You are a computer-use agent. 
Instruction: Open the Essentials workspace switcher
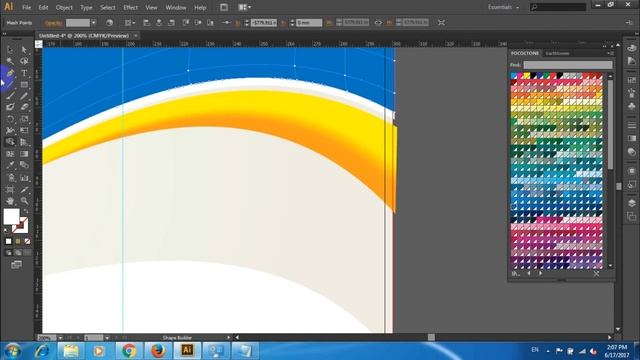tap(503, 7)
